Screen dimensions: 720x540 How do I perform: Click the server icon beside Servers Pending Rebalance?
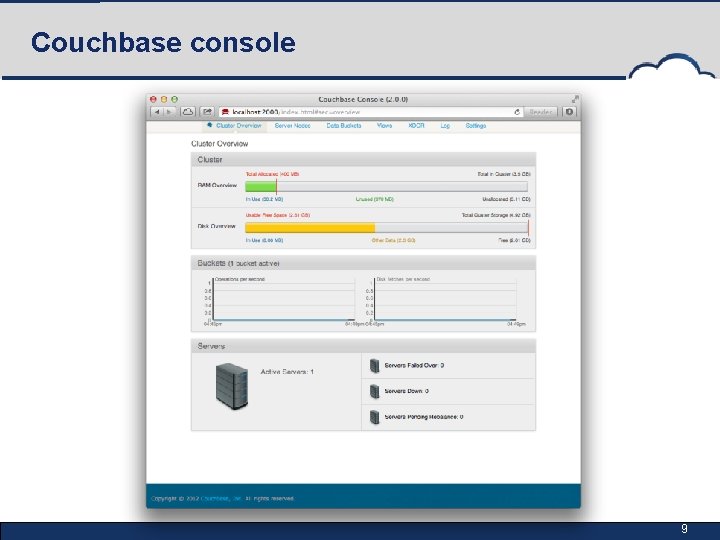point(375,417)
